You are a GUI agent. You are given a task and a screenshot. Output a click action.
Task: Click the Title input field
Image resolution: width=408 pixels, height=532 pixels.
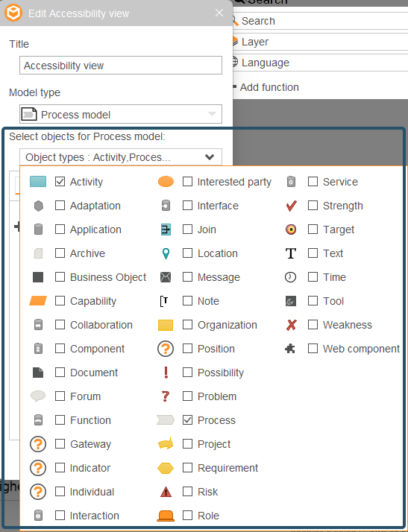point(121,66)
